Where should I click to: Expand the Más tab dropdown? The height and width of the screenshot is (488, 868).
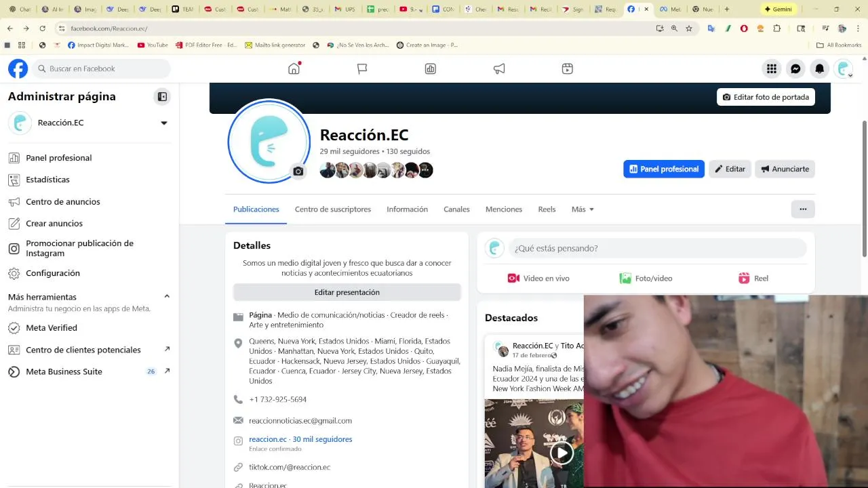point(583,209)
